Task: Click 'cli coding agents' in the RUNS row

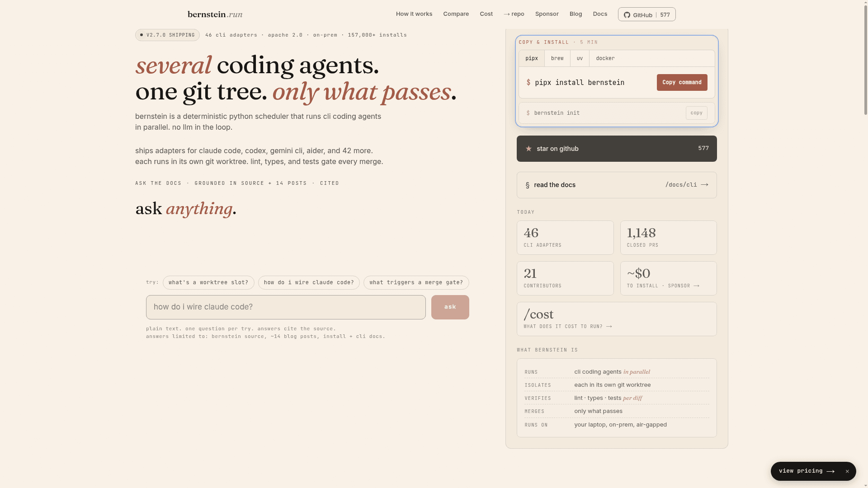Action: click(598, 372)
